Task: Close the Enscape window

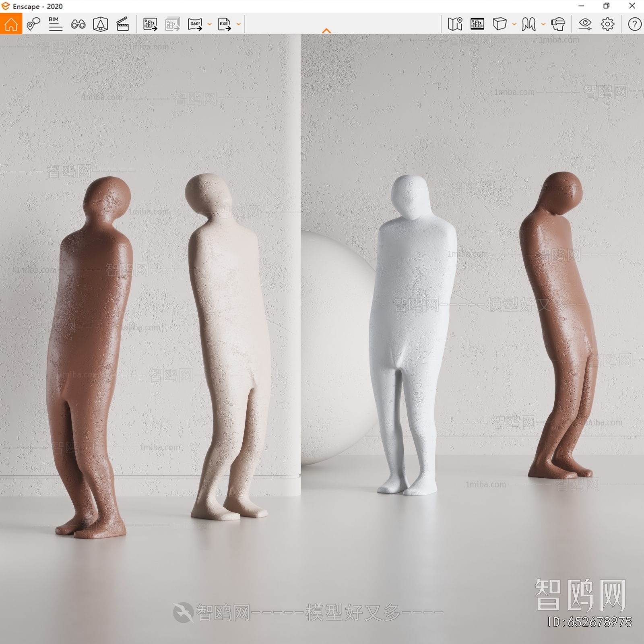Action: [632, 6]
